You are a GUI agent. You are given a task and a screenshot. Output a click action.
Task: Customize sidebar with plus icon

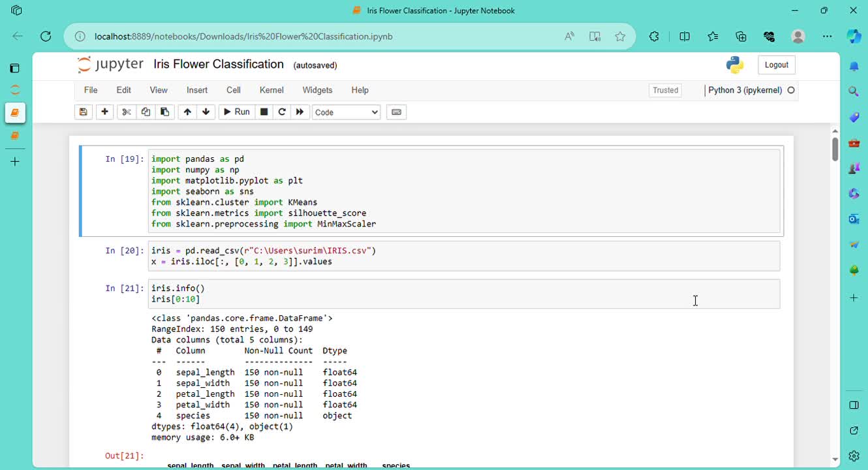pos(854,298)
